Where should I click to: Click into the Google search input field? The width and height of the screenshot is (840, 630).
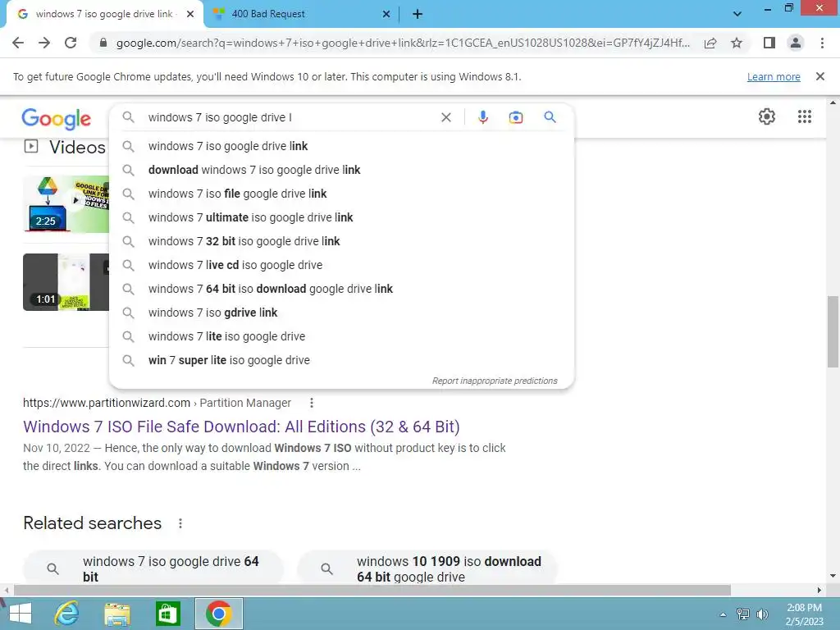(290, 117)
